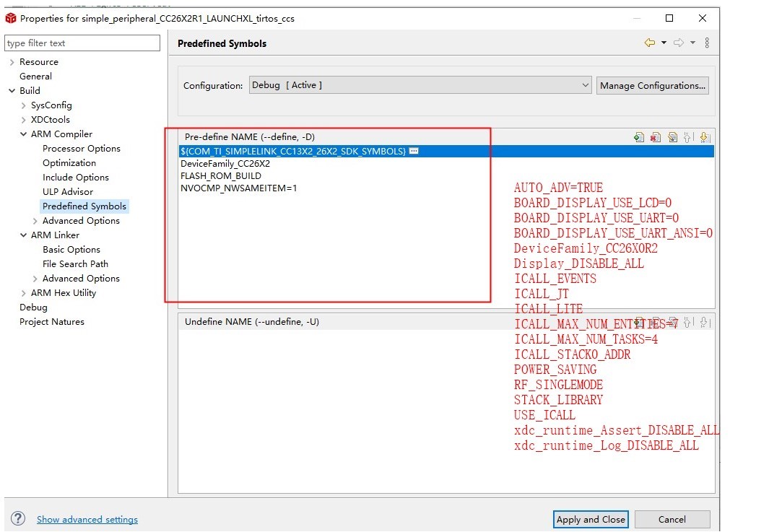This screenshot has width=782, height=532.
Task: Collapse the Build tree node
Action: [x=12, y=91]
